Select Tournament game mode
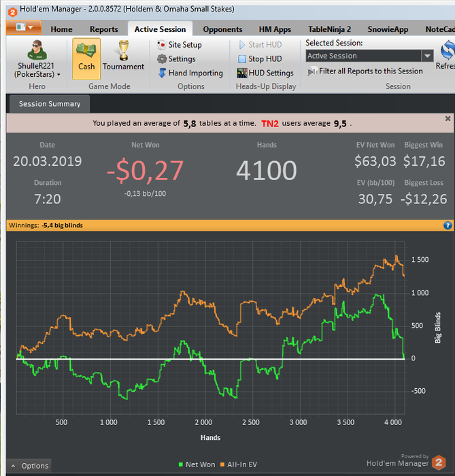Viewport: 455px width, 476px height. click(x=123, y=56)
